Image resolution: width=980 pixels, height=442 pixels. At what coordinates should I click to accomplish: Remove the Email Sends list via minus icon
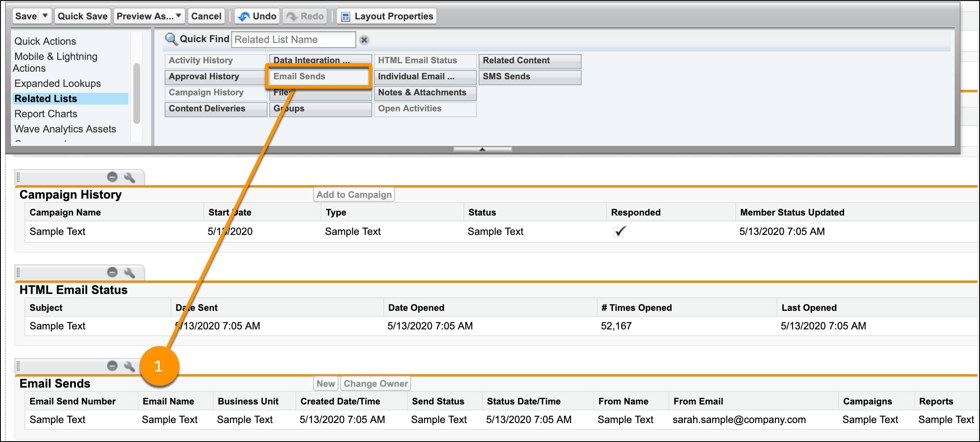pos(112,366)
